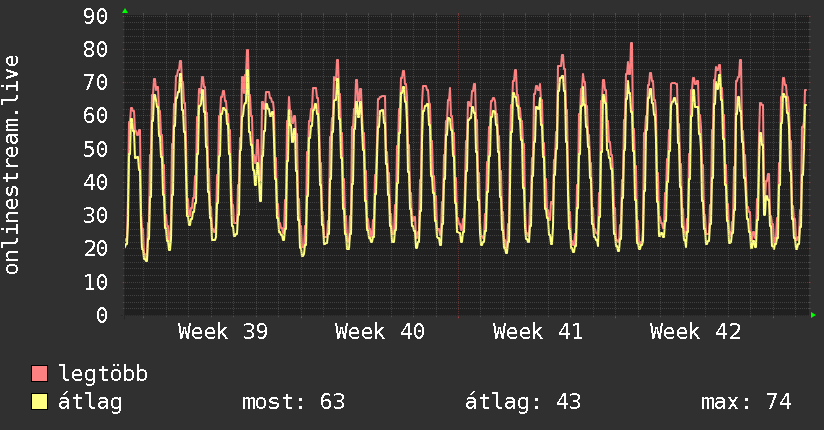Click the green arrow at x-axis end
Viewport: 824px width, 430px height.
click(x=813, y=315)
